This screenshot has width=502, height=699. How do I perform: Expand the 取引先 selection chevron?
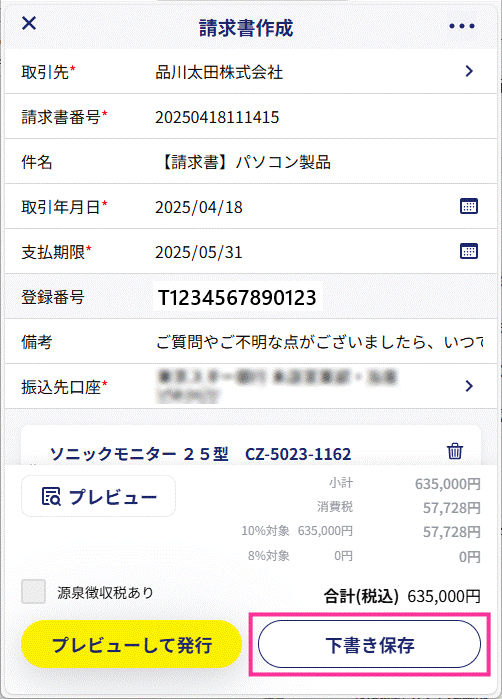point(469,71)
